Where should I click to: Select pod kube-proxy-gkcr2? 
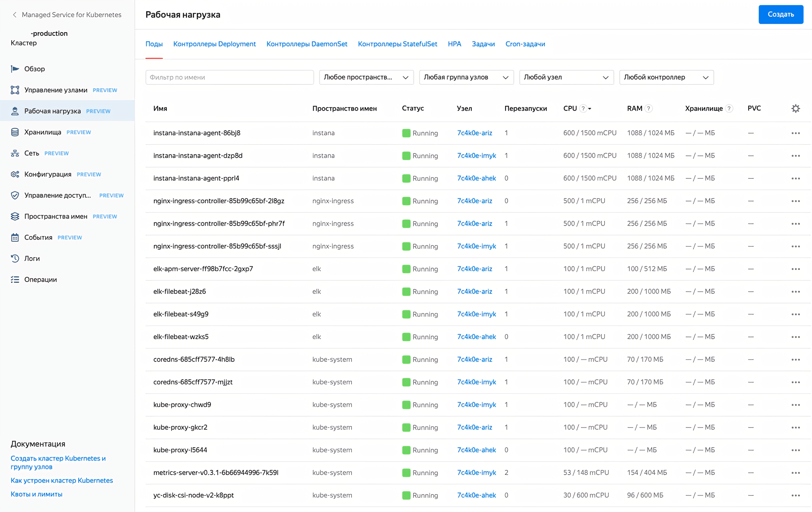point(180,427)
